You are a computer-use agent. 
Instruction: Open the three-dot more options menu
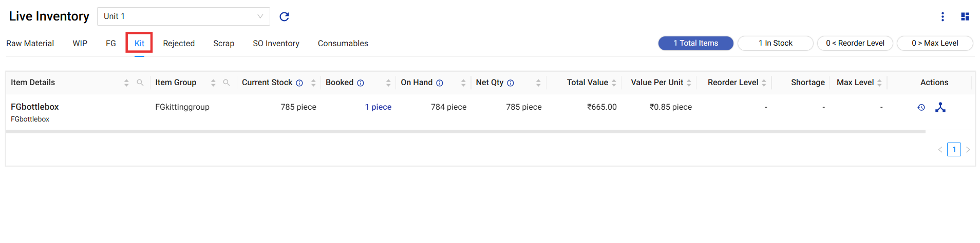[x=943, y=17]
